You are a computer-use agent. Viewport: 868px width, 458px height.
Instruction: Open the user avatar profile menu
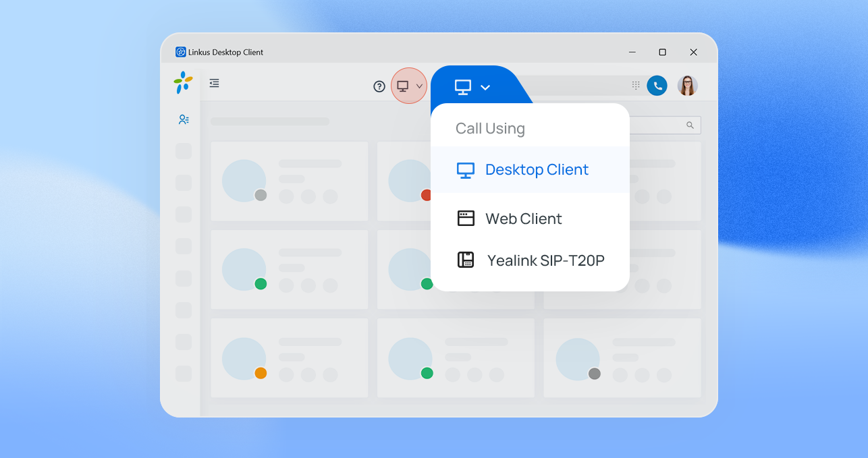687,86
